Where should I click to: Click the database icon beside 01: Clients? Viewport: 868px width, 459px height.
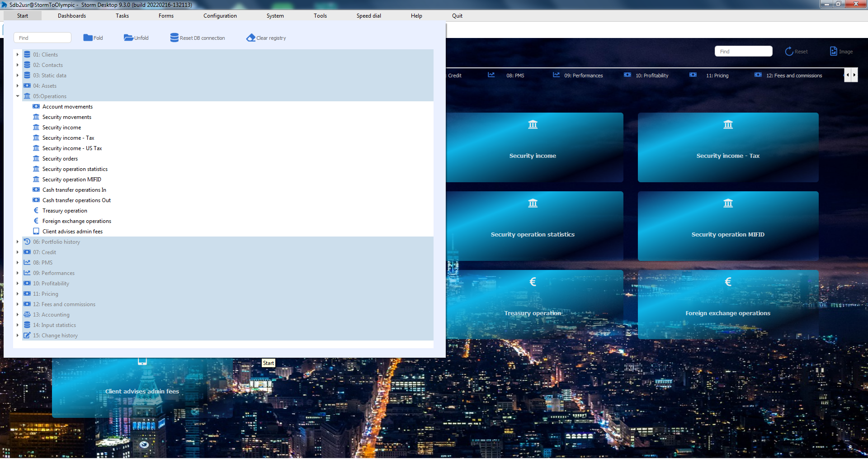click(27, 54)
